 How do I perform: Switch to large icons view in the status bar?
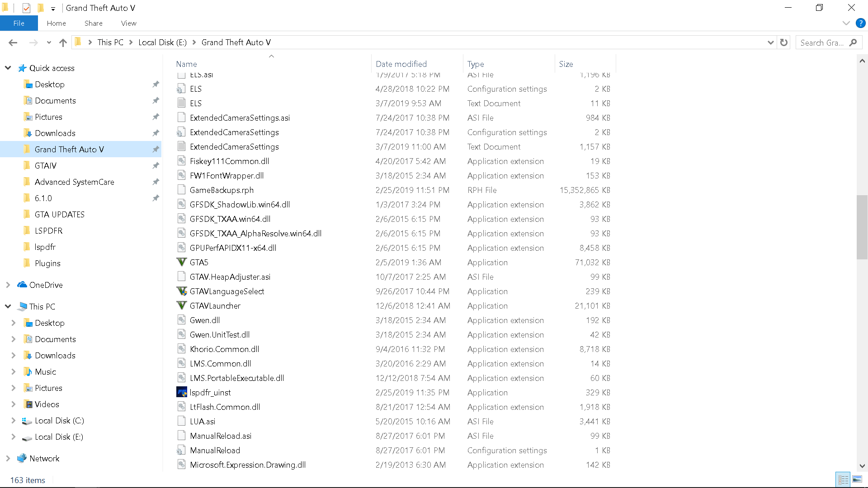click(857, 479)
